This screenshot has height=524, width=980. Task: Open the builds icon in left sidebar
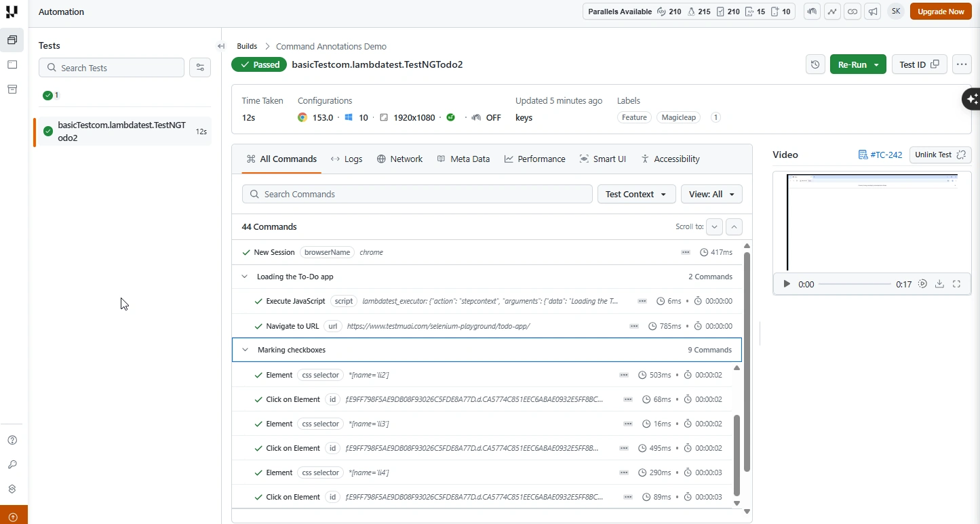(x=12, y=40)
